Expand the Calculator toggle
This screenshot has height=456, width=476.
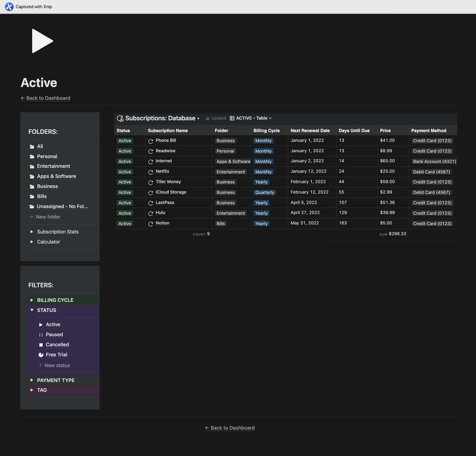(32, 241)
